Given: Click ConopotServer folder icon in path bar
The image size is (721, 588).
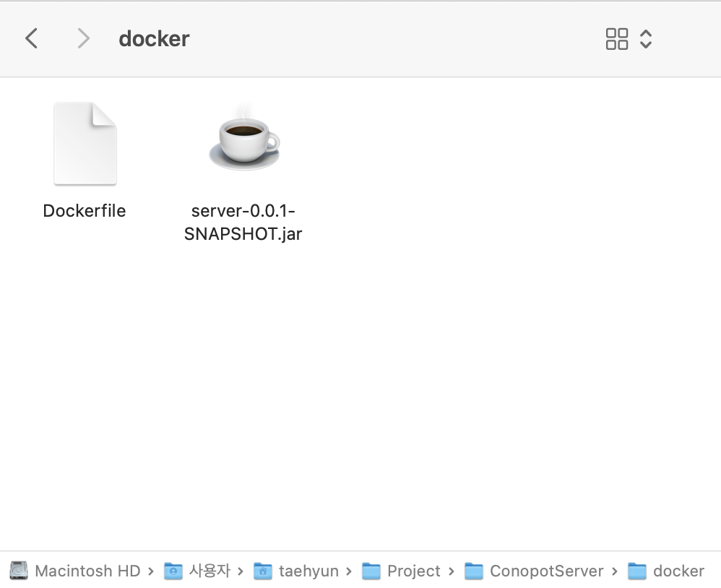Looking at the screenshot, I should (474, 571).
